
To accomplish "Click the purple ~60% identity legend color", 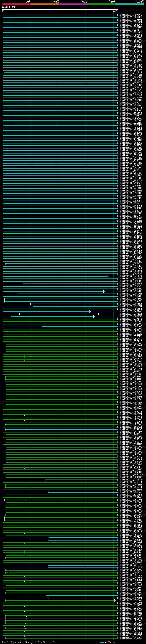I will point(73,4).
